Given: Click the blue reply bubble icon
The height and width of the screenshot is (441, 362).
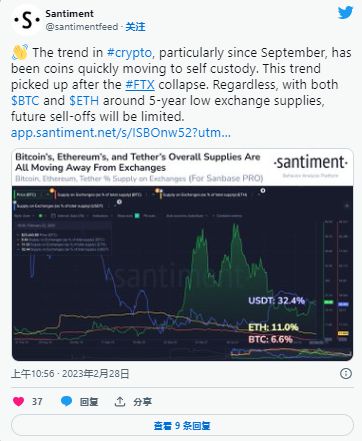Looking at the screenshot, I should [66, 401].
